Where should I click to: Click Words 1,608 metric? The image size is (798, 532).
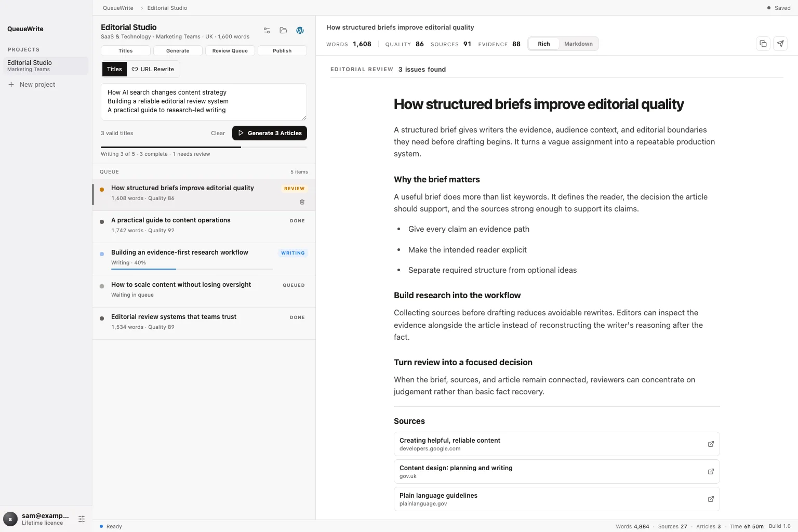[349, 44]
